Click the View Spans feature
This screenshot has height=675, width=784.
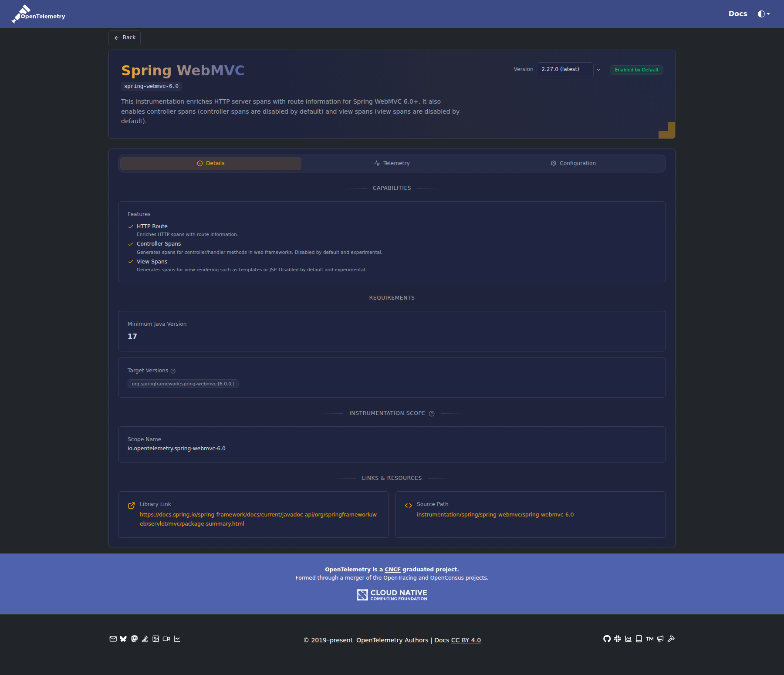[x=152, y=262]
